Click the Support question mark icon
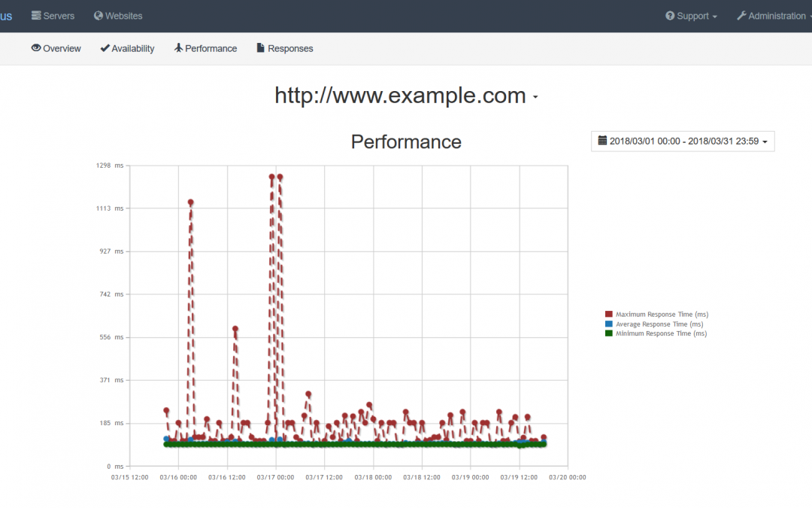Image resolution: width=812 pixels, height=508 pixels. coord(670,16)
